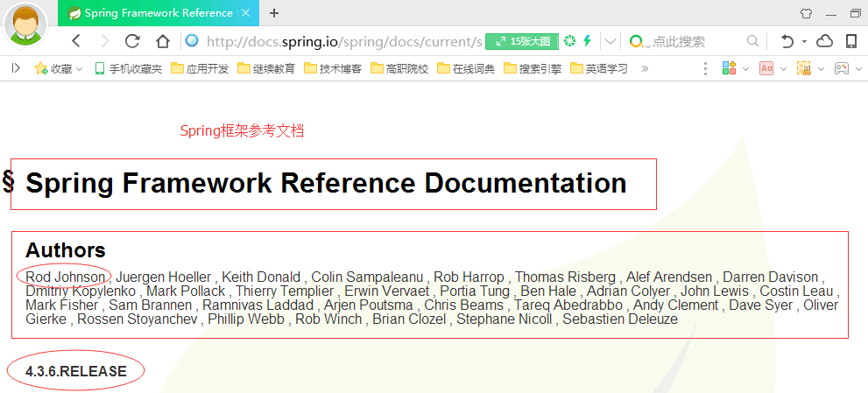Click the author name Juergen Hoeller
Image resolution: width=868 pixels, height=393 pixels.
164,277
